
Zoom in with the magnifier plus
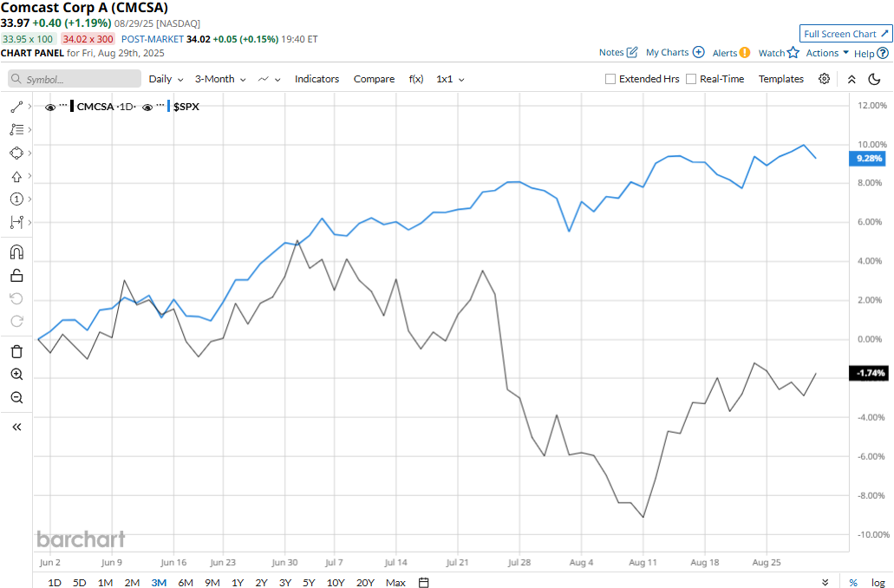16,374
